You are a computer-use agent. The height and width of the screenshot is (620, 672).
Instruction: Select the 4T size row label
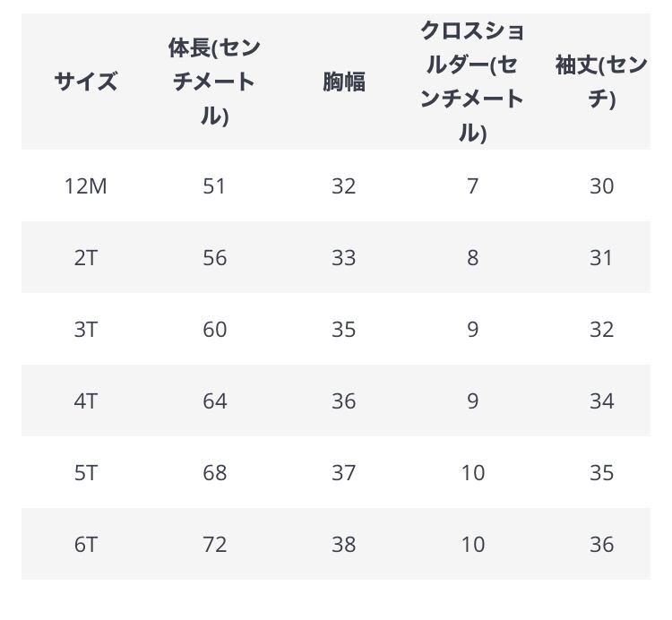click(x=85, y=401)
